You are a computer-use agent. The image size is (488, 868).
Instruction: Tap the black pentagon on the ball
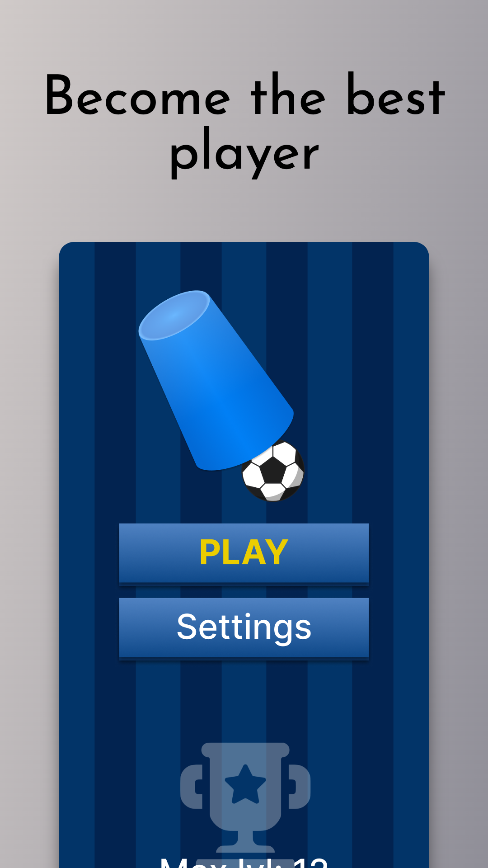273,470
